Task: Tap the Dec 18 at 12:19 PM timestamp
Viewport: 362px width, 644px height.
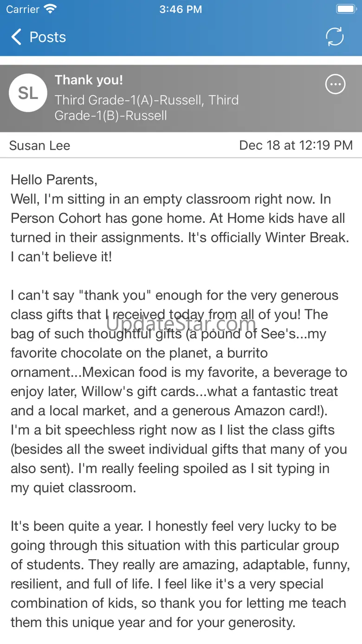Action: pos(296,145)
